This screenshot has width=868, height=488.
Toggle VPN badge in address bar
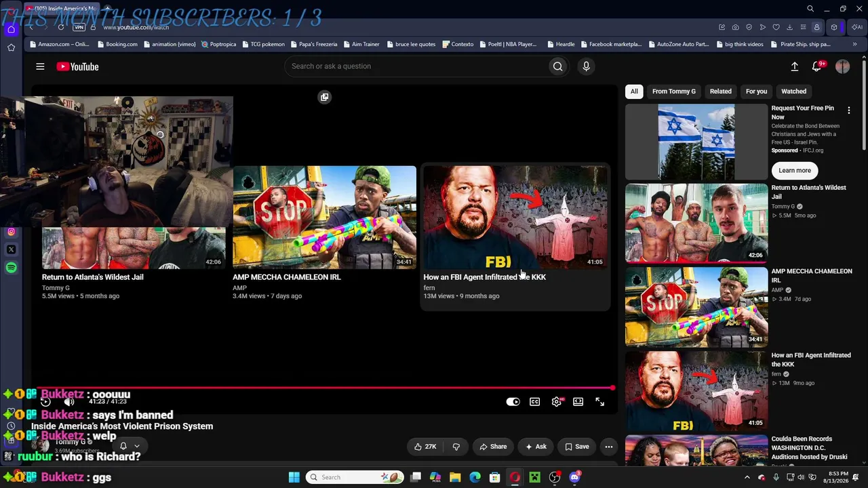click(79, 27)
